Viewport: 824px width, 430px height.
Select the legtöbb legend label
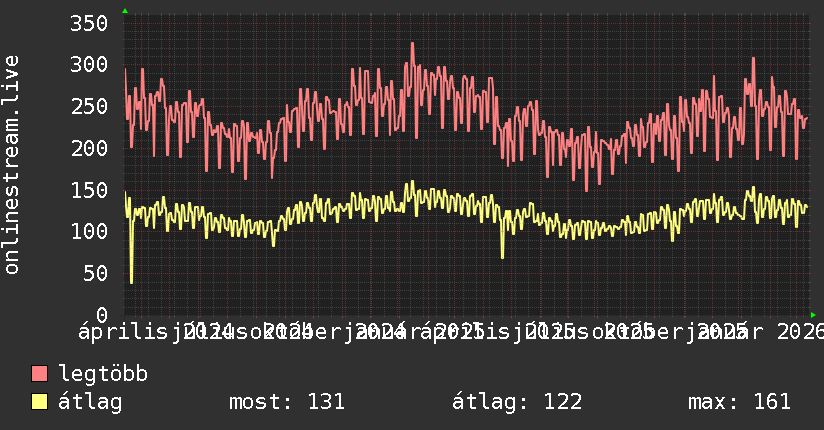tap(103, 373)
